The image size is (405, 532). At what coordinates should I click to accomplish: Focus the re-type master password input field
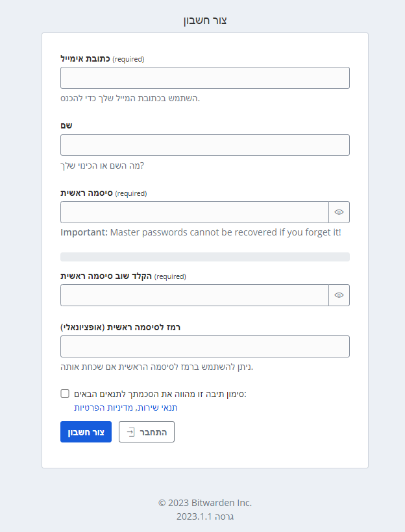[195, 295]
